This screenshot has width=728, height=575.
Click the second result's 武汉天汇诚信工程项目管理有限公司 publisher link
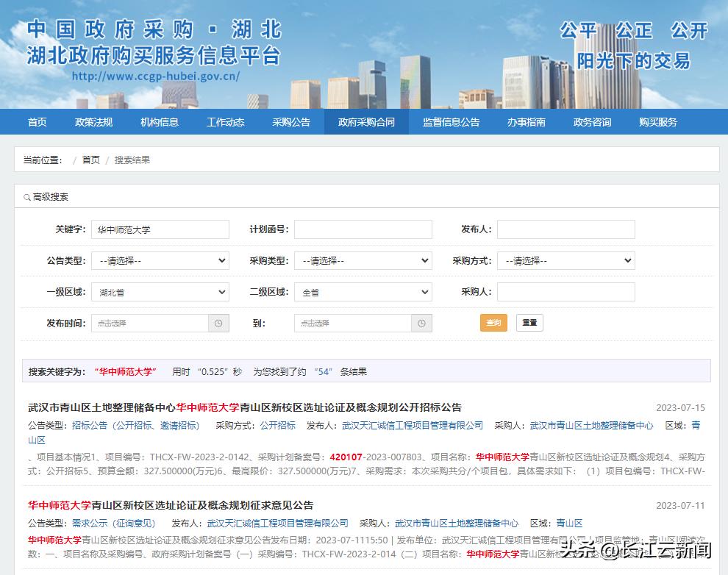[278, 524]
